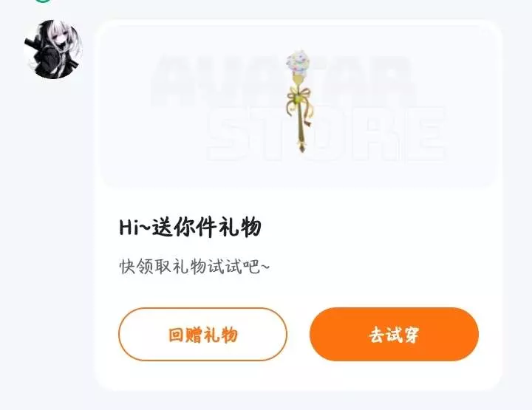Click blank card space below the buttons

tap(299, 376)
